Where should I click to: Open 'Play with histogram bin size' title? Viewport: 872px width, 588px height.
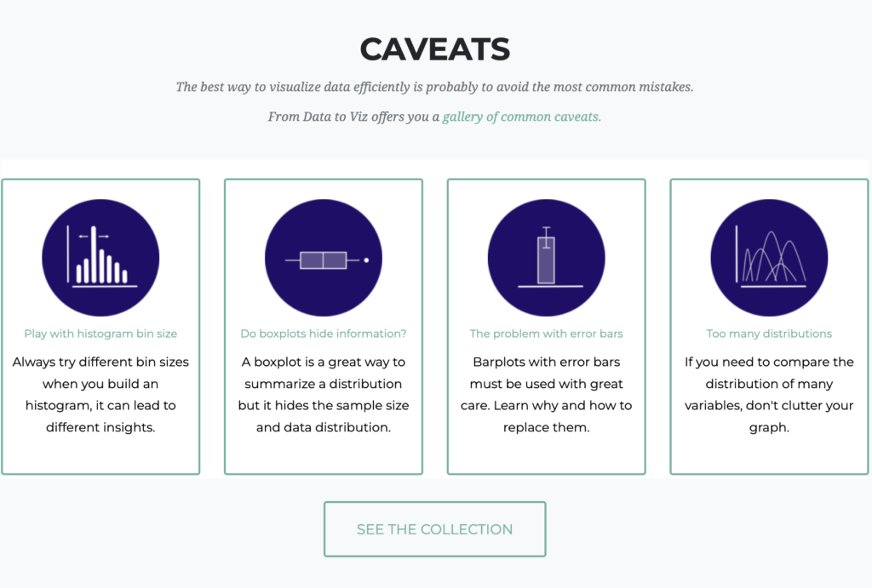pos(100,334)
